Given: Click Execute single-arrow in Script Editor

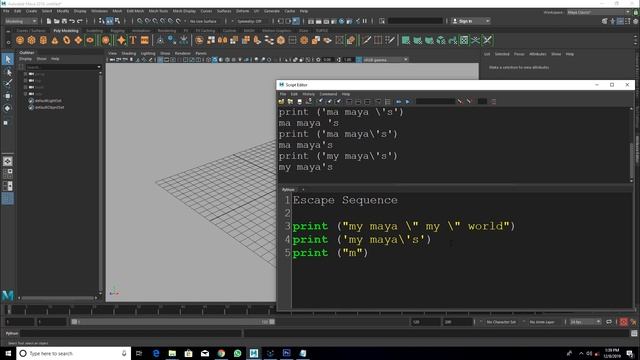Looking at the screenshot, I should (407, 101).
